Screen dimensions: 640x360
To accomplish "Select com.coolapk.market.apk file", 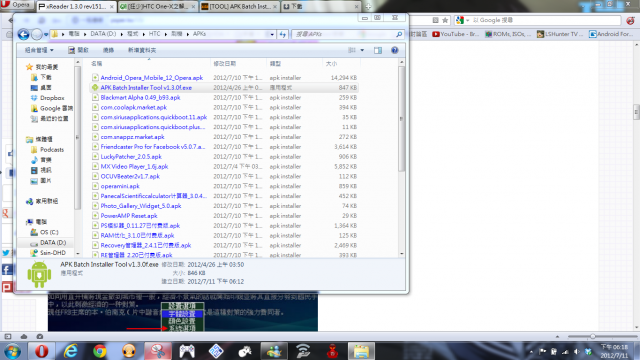I will pyautogui.click(x=133, y=107).
